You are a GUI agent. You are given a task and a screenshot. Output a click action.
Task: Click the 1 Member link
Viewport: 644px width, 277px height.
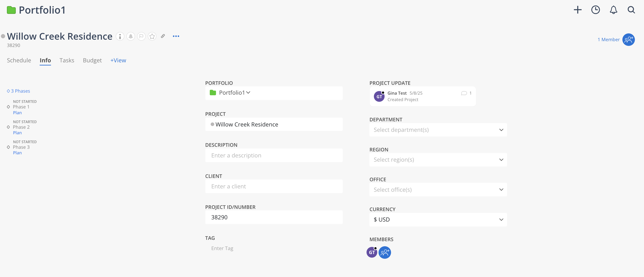pos(609,39)
